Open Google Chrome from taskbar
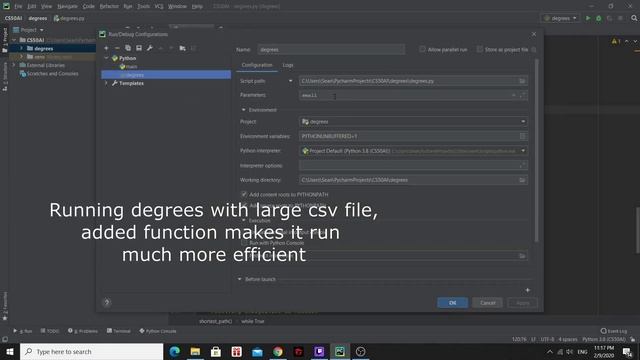The height and width of the screenshot is (360, 640). tap(278, 351)
